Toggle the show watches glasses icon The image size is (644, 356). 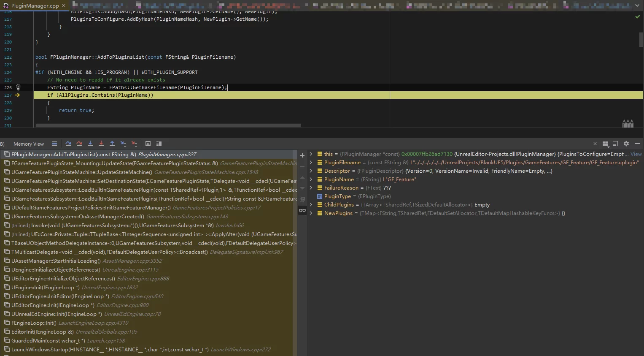(302, 210)
